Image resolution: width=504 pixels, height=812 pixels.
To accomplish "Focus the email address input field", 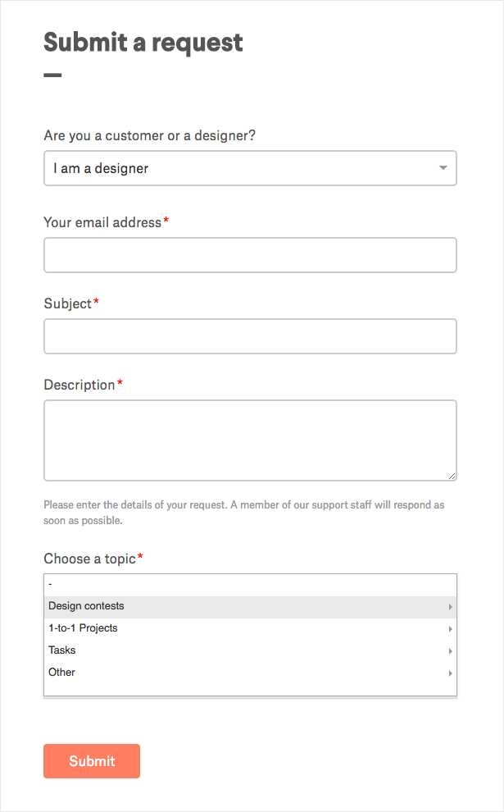I will 250,255.
